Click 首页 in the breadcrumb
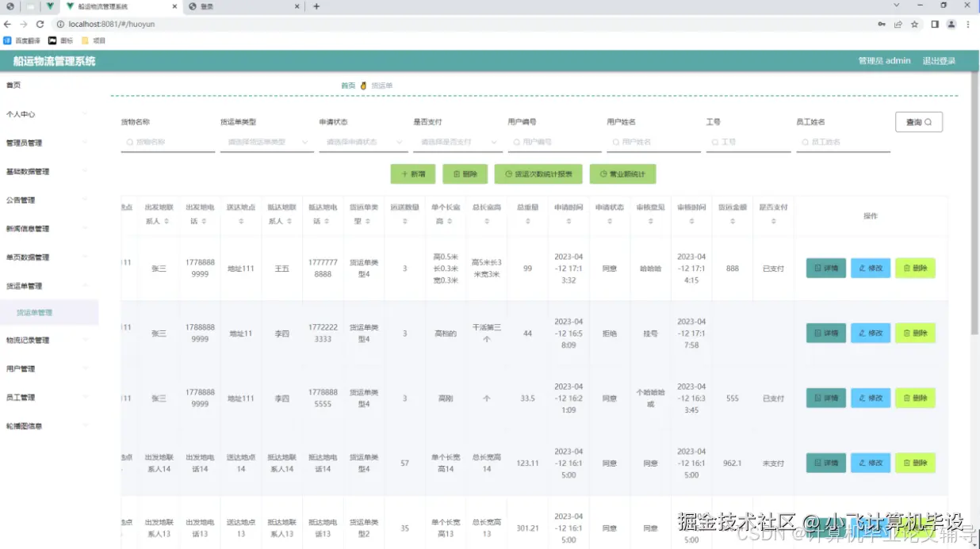The width and height of the screenshot is (980, 549). pyautogui.click(x=348, y=86)
